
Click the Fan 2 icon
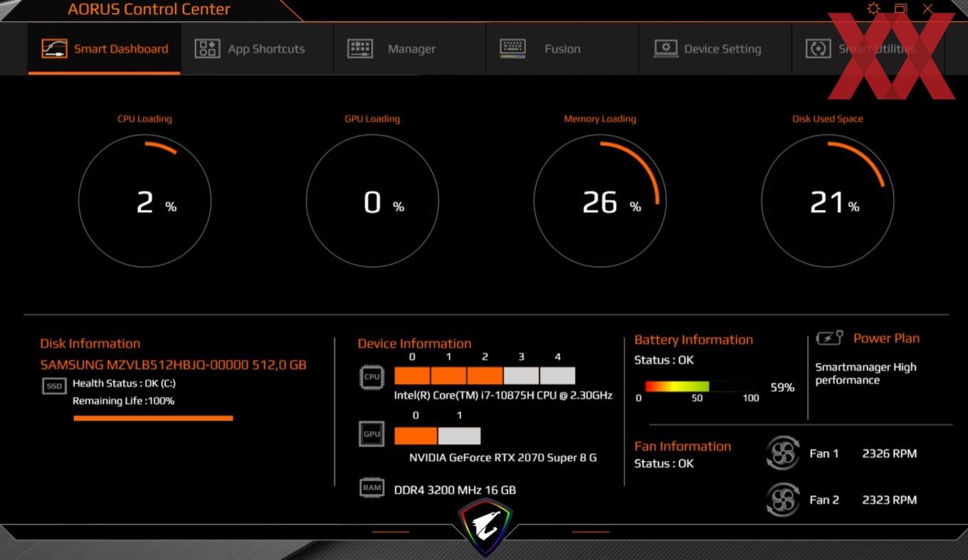pyautogui.click(x=783, y=500)
